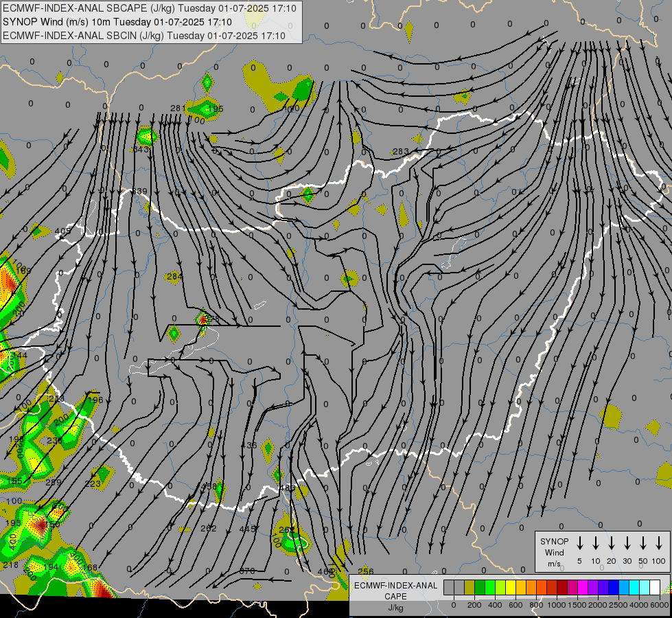
Task: Click the map value 168
Action: point(89,567)
